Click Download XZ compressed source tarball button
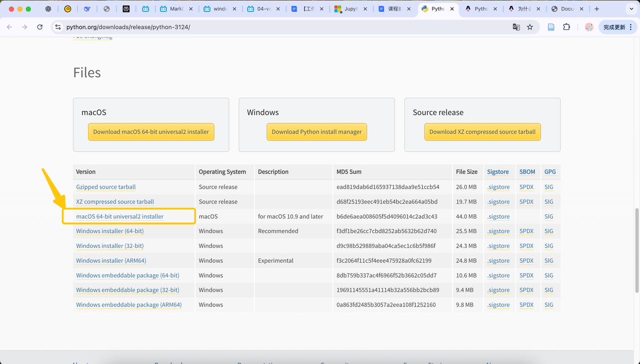This screenshot has height=364, width=640. [482, 132]
